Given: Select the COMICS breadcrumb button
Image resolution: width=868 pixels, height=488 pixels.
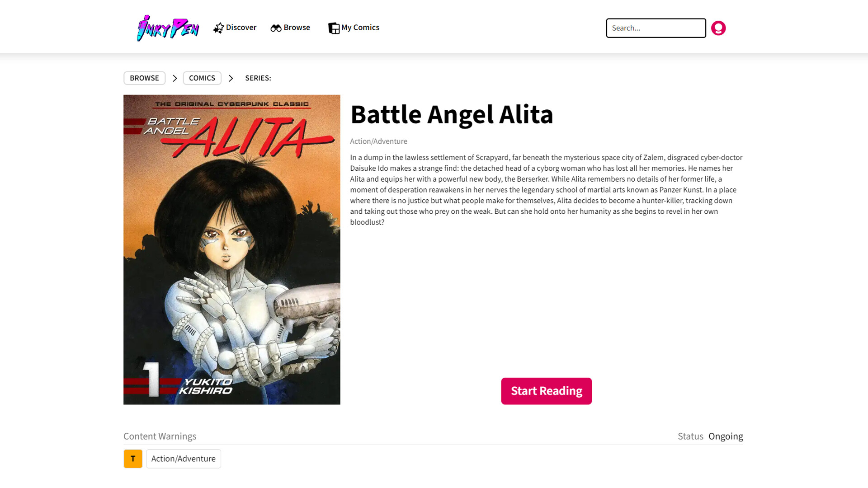Looking at the screenshot, I should (202, 78).
